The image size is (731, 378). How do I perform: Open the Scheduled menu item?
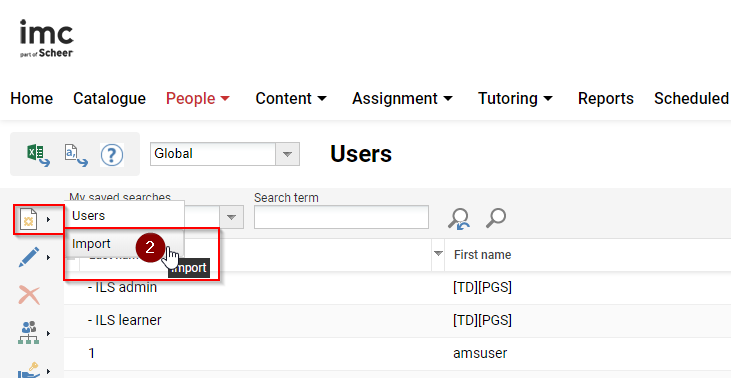(692, 98)
